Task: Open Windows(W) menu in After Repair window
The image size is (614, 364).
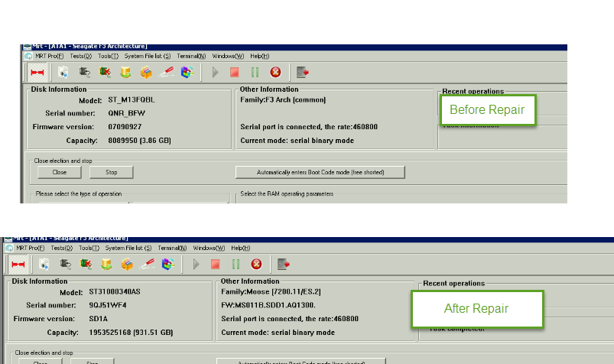Action: (x=209, y=248)
